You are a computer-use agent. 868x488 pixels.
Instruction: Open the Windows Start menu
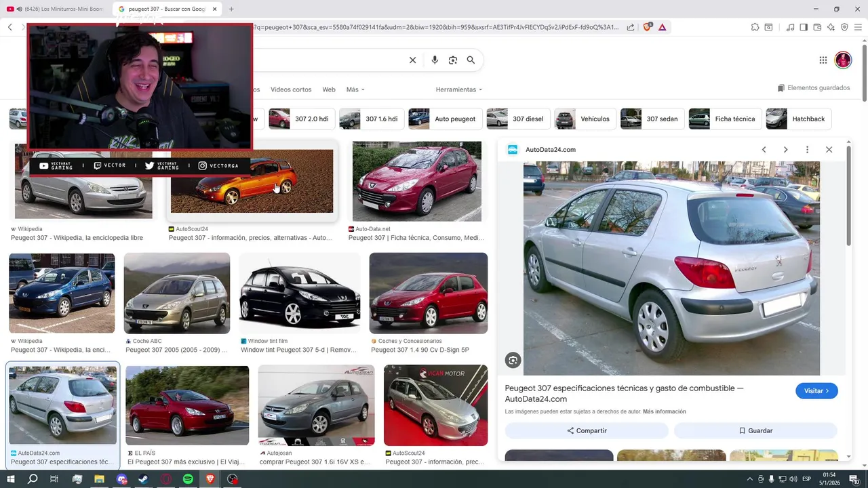click(x=10, y=479)
